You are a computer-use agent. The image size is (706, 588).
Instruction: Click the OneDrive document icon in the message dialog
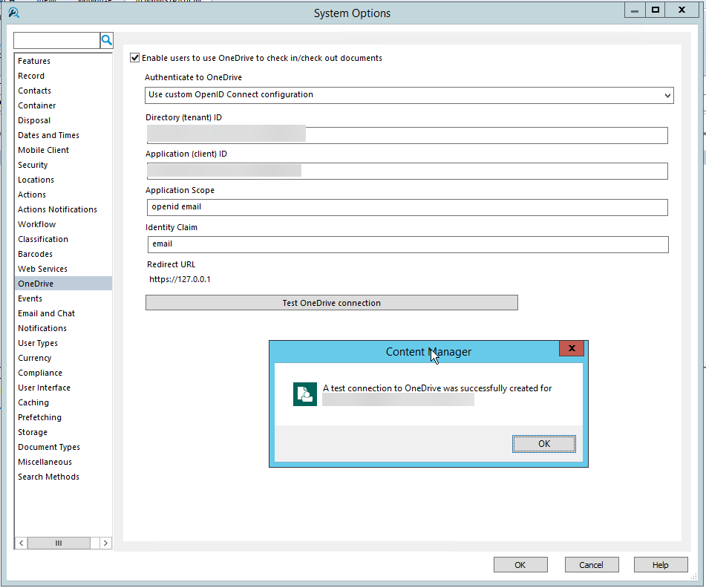304,393
